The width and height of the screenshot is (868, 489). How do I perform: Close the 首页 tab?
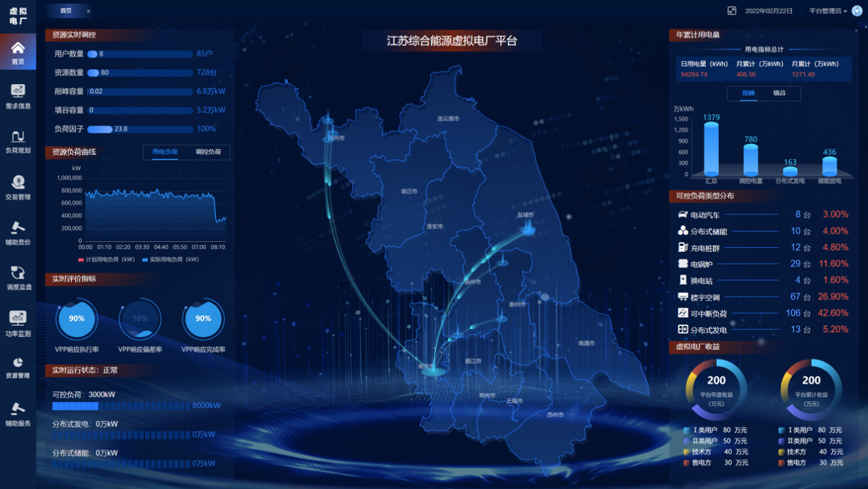[x=88, y=11]
